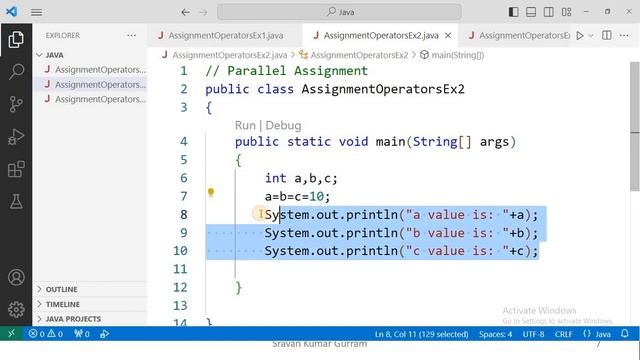Switch to the third AssignmentOperators tab

(519, 36)
